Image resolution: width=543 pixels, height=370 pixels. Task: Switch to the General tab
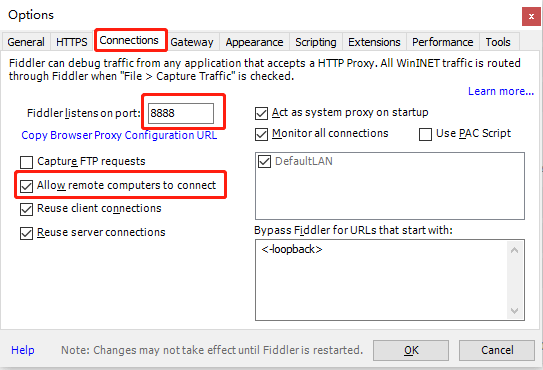[26, 42]
